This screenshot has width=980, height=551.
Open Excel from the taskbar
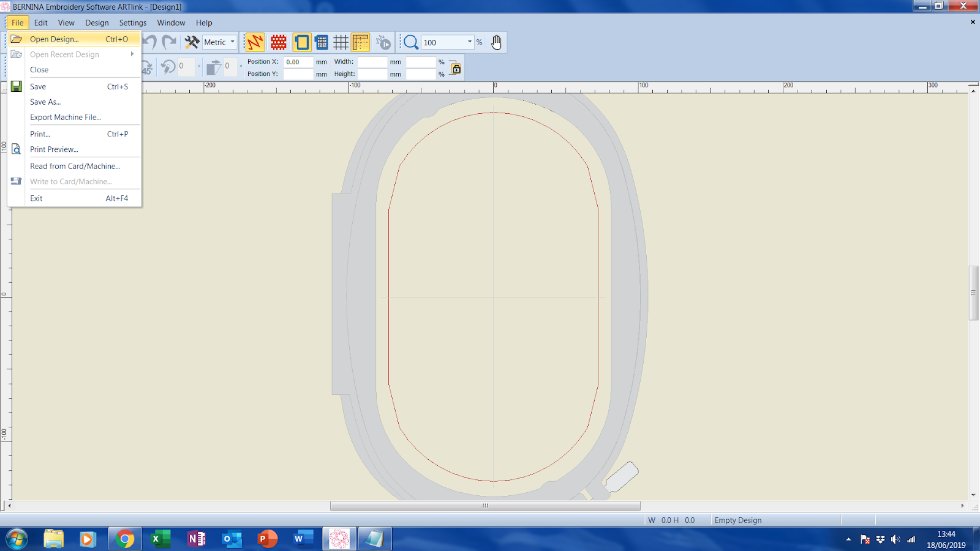(x=160, y=539)
